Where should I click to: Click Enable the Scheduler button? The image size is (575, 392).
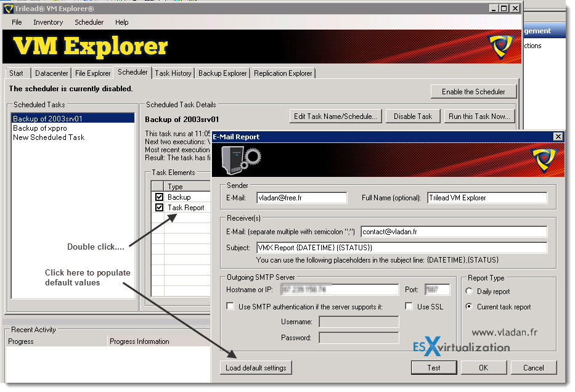click(473, 92)
